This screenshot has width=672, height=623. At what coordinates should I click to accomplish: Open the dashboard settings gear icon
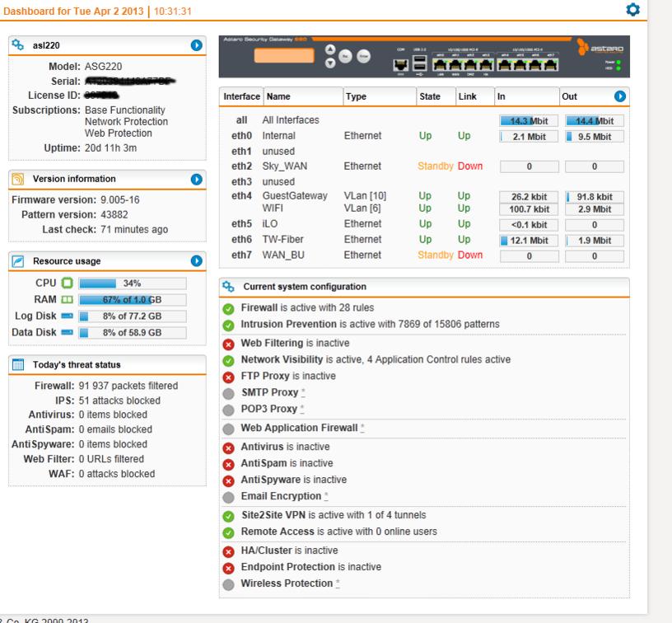tap(632, 9)
